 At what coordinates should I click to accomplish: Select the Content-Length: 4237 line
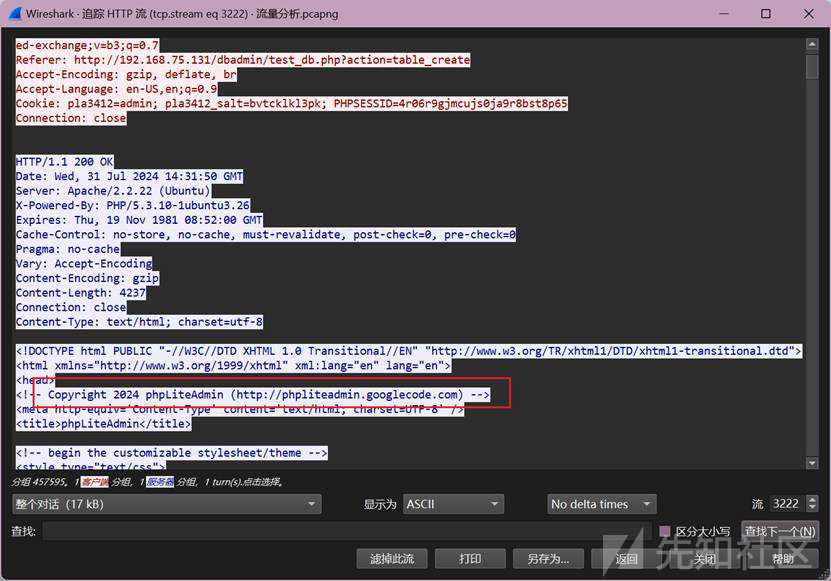(x=81, y=293)
